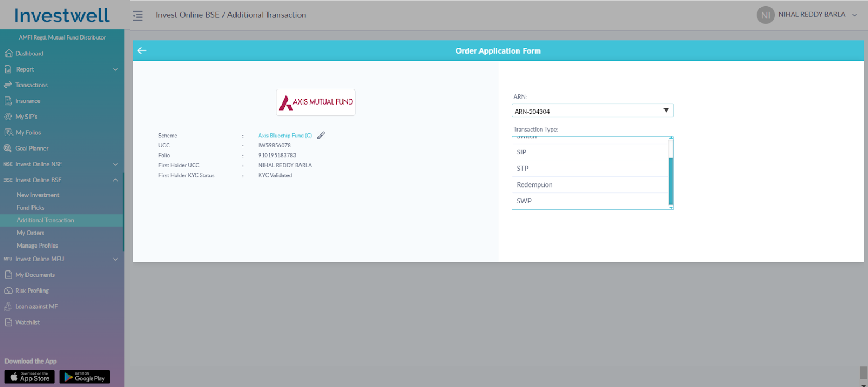Click the Goal Planner target icon

pos(8,148)
